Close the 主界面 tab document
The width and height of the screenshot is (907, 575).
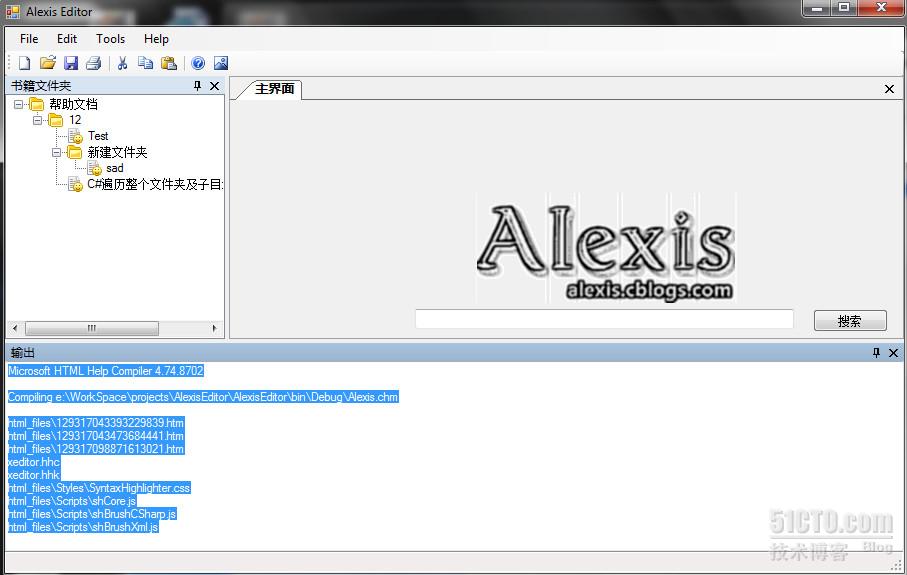coord(890,89)
